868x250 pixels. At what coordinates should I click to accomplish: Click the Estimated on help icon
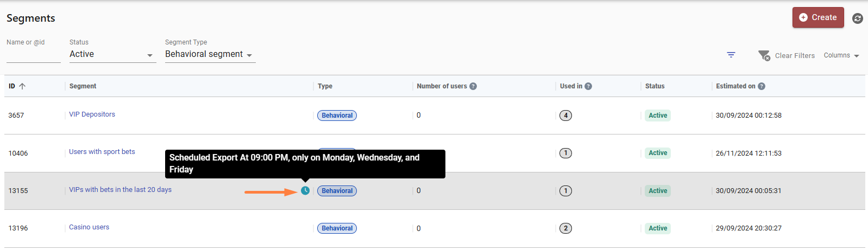pos(762,86)
